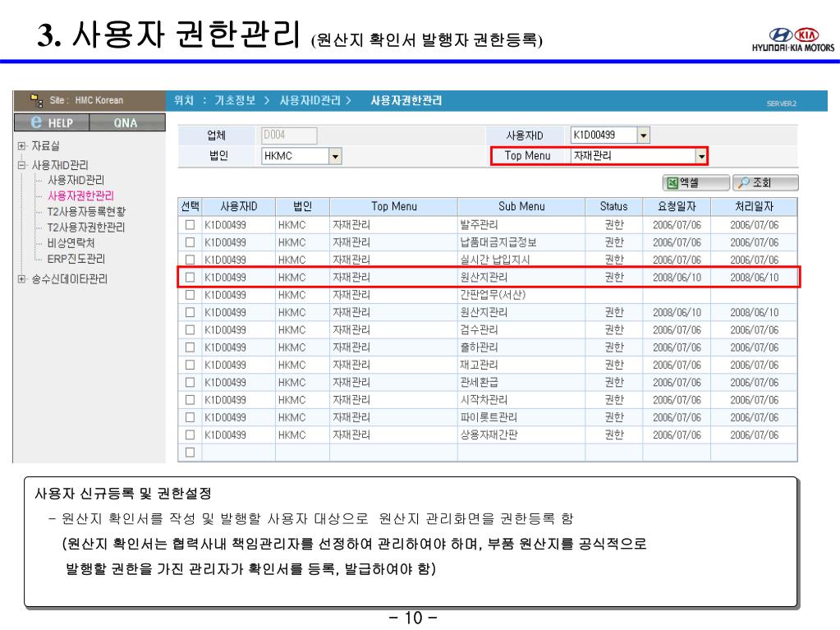Check the box for the 간판업무(서산) row
840x630 pixels.
(x=190, y=295)
